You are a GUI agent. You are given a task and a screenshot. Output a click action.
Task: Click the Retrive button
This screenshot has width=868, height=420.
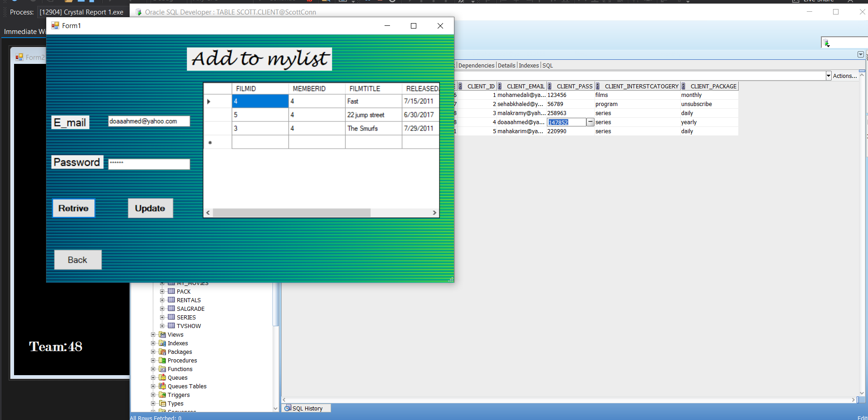[x=73, y=208]
